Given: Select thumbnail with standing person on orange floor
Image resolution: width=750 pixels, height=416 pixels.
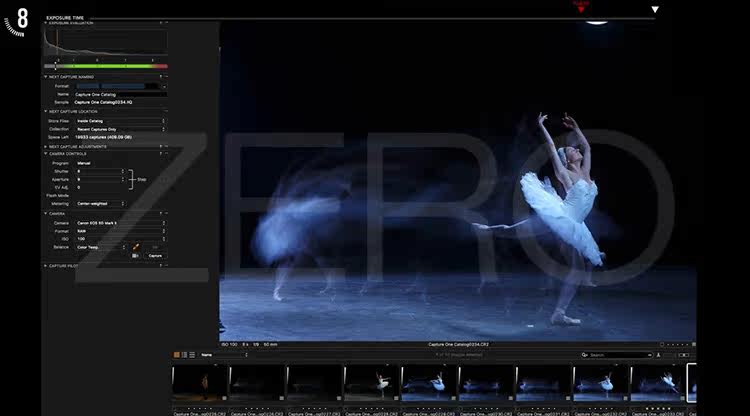Looking at the screenshot, I should coord(199,383).
